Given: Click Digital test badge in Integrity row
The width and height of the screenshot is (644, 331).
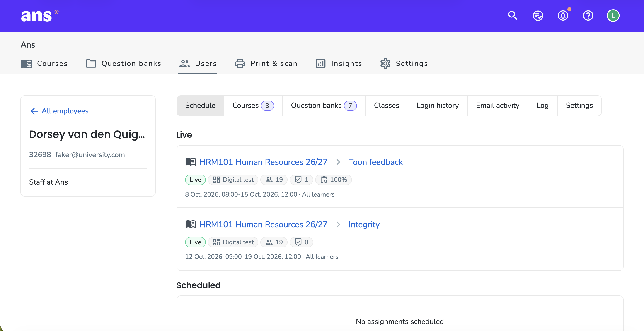Looking at the screenshot, I should click(233, 242).
